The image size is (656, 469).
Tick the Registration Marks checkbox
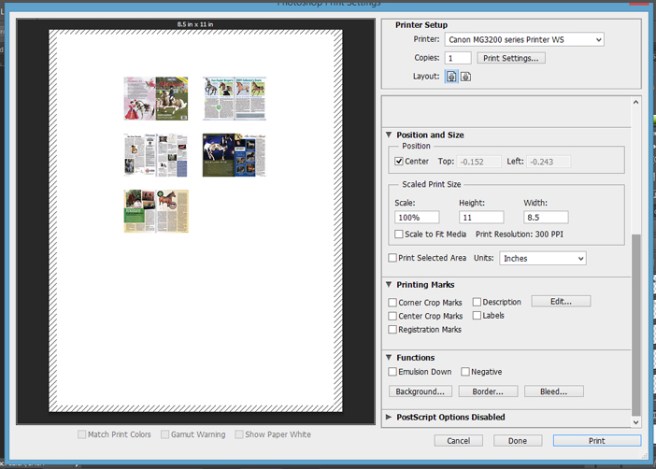[392, 329]
